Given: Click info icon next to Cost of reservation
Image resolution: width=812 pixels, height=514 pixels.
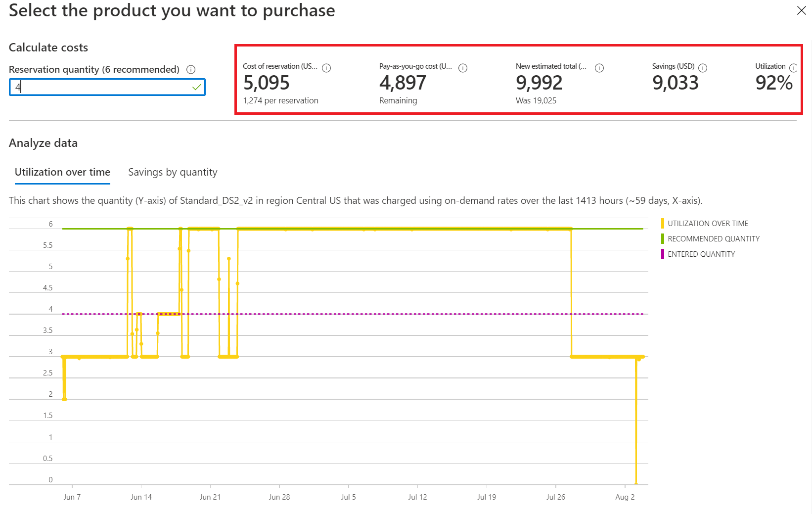Looking at the screenshot, I should pyautogui.click(x=326, y=68).
